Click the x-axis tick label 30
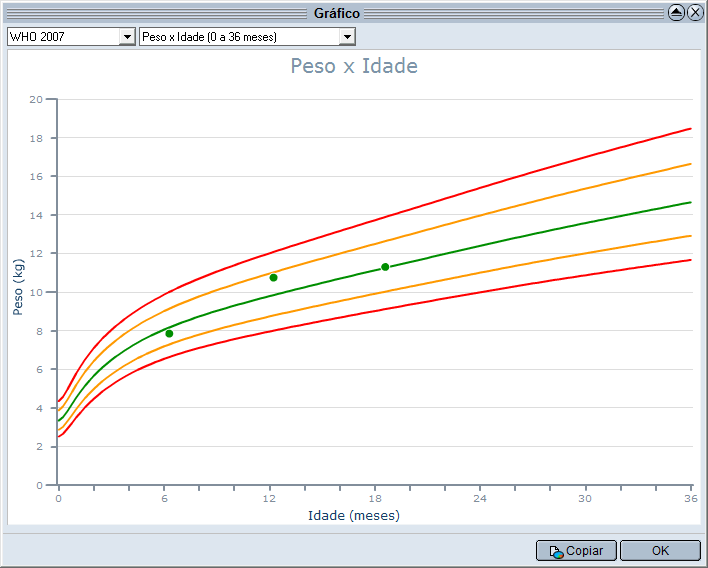Screen dimensions: 708x568 tap(585, 498)
